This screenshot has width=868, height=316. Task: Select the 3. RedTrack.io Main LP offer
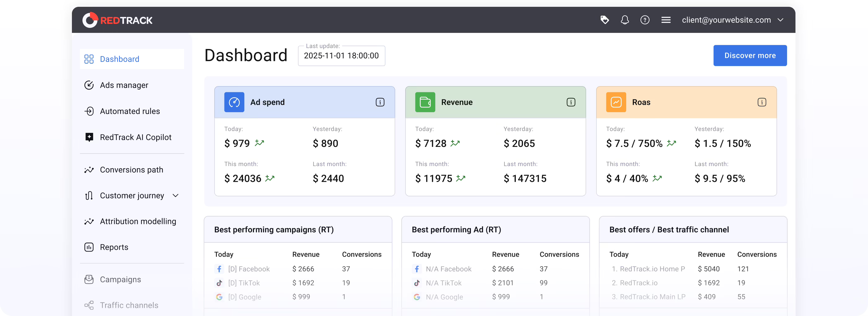pyautogui.click(x=693, y=297)
